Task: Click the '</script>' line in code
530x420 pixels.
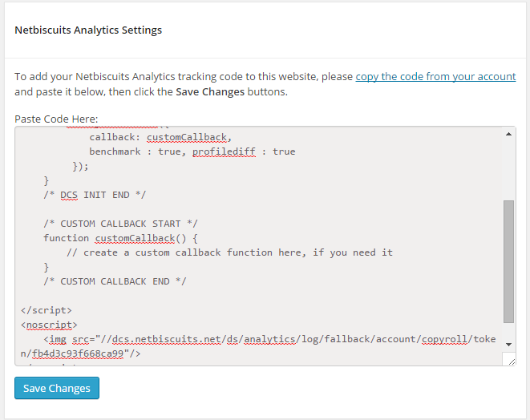Action: tap(47, 310)
